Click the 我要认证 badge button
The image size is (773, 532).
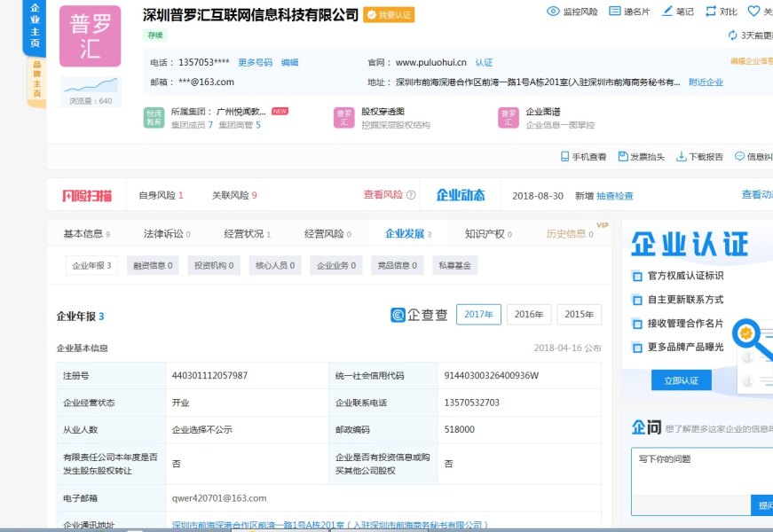(x=389, y=15)
